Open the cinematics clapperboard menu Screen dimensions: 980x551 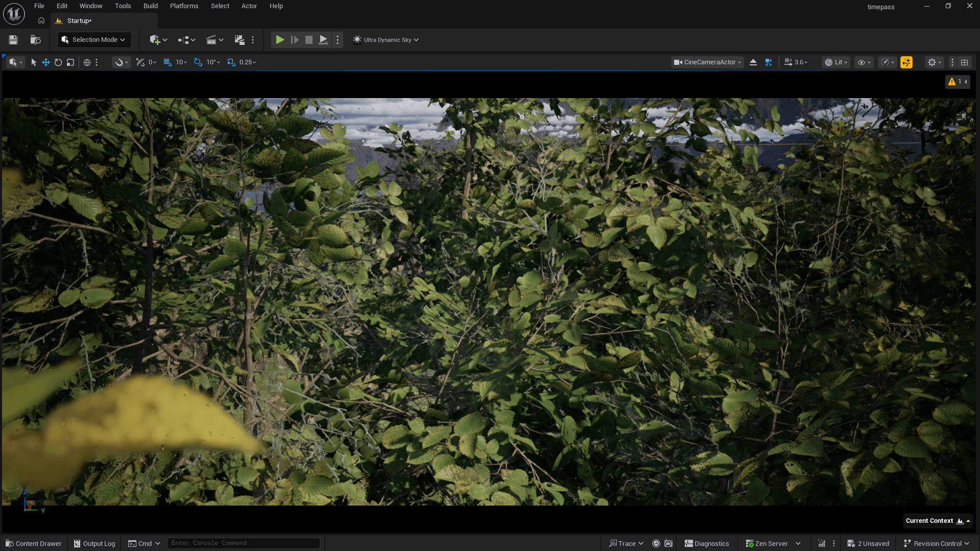point(214,40)
